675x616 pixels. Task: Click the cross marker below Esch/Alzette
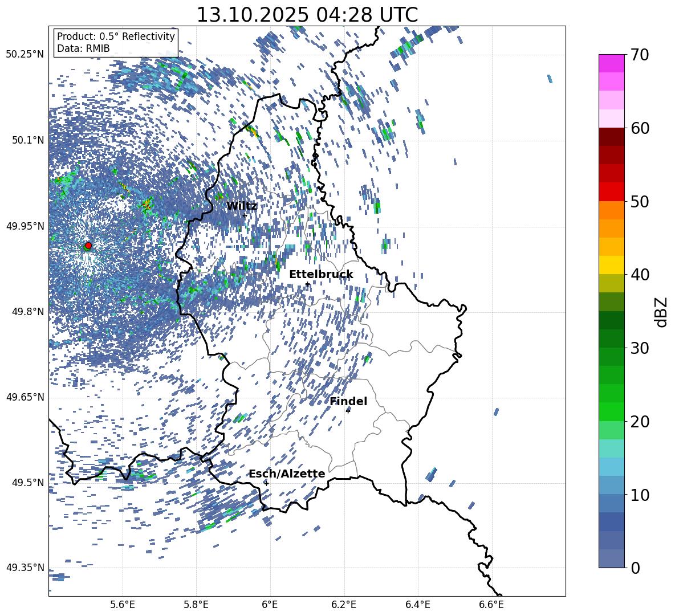tap(266, 483)
